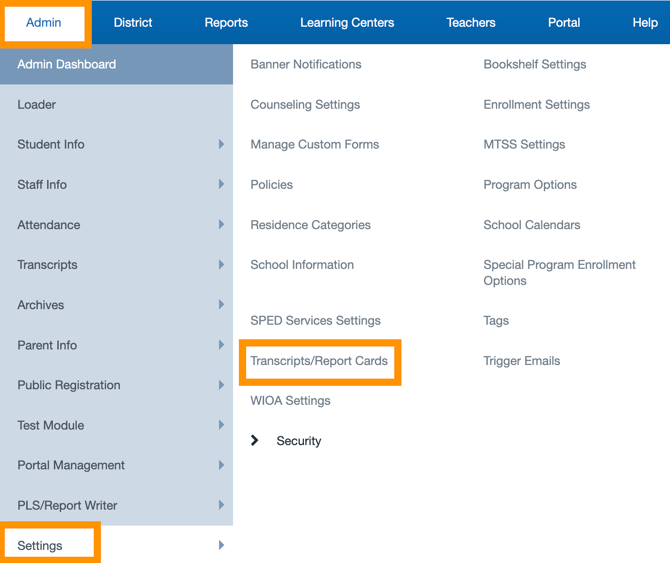Screen dimensions: 670x563
Task: Click Trigger Emails option
Action: [x=521, y=361]
